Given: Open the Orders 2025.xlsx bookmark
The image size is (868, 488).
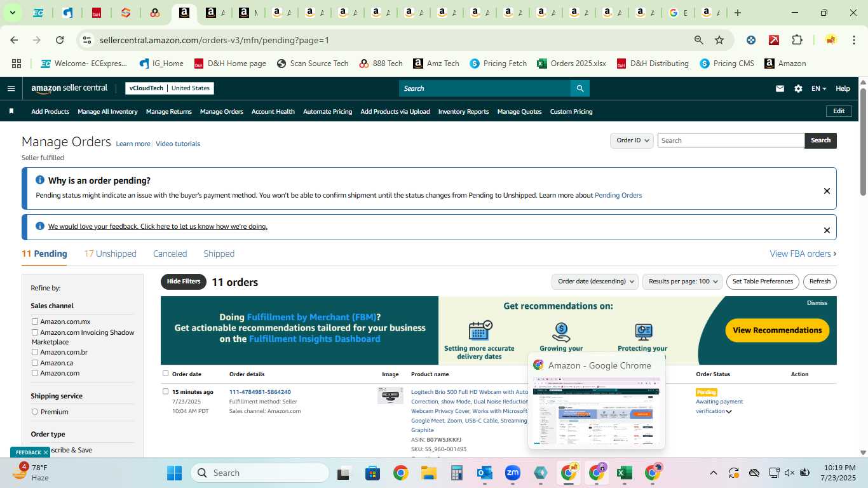Looking at the screenshot, I should [x=571, y=64].
